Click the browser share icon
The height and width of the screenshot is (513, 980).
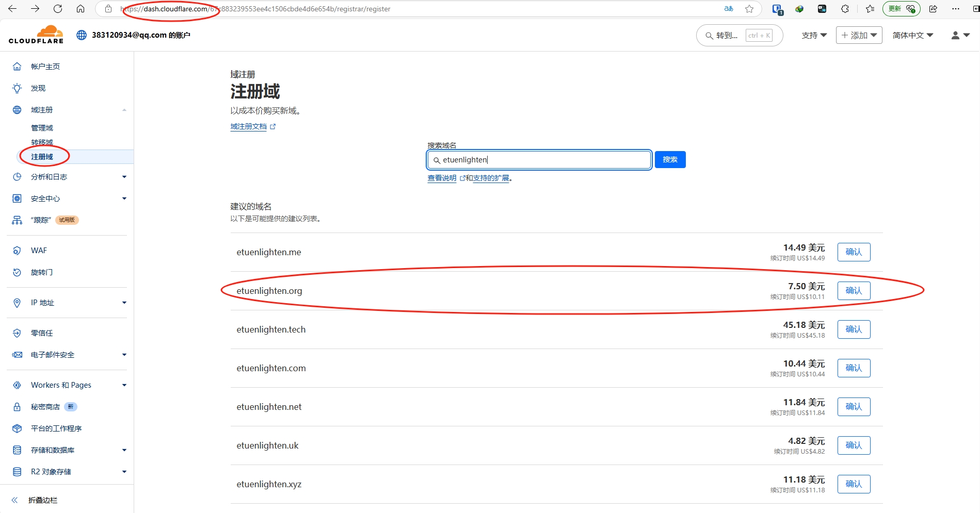pyautogui.click(x=933, y=9)
